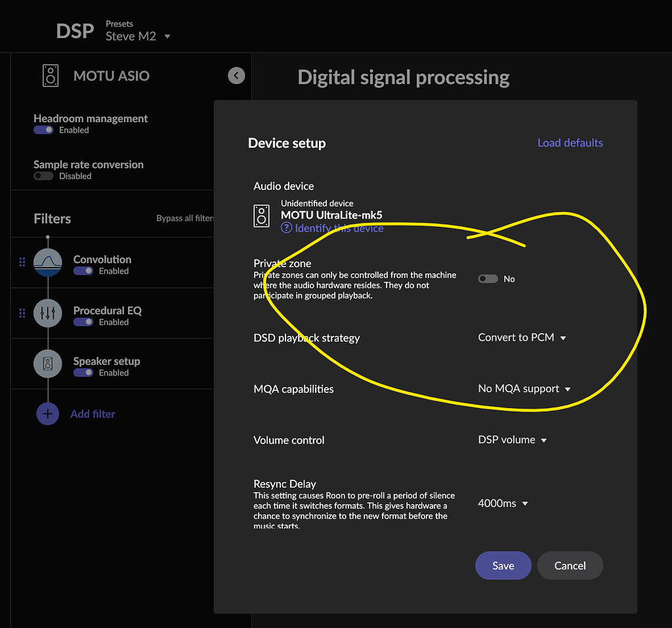Click Load defaults in Device setup
This screenshot has width=672, height=628.
pos(570,142)
